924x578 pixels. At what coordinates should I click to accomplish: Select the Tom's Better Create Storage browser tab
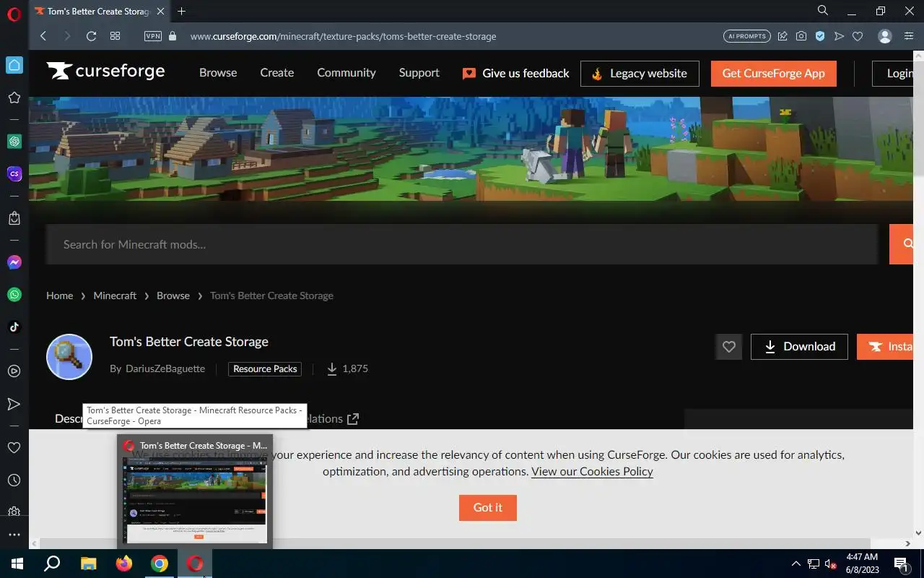pyautogui.click(x=98, y=12)
